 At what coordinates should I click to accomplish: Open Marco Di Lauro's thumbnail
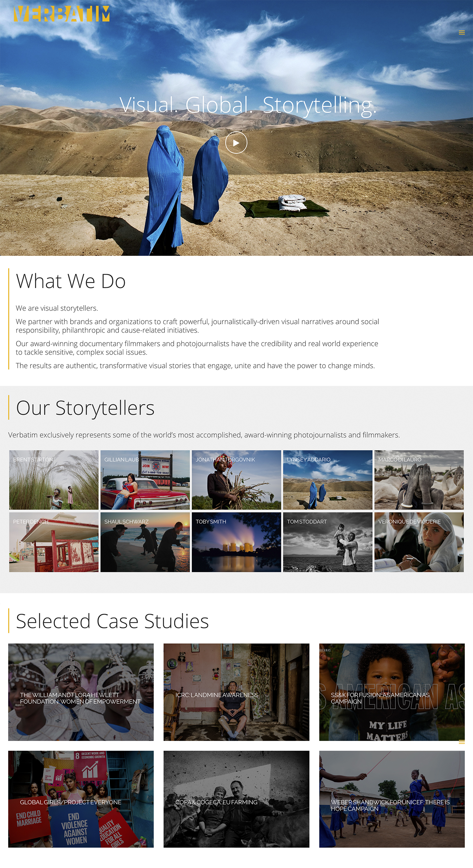[419, 480]
